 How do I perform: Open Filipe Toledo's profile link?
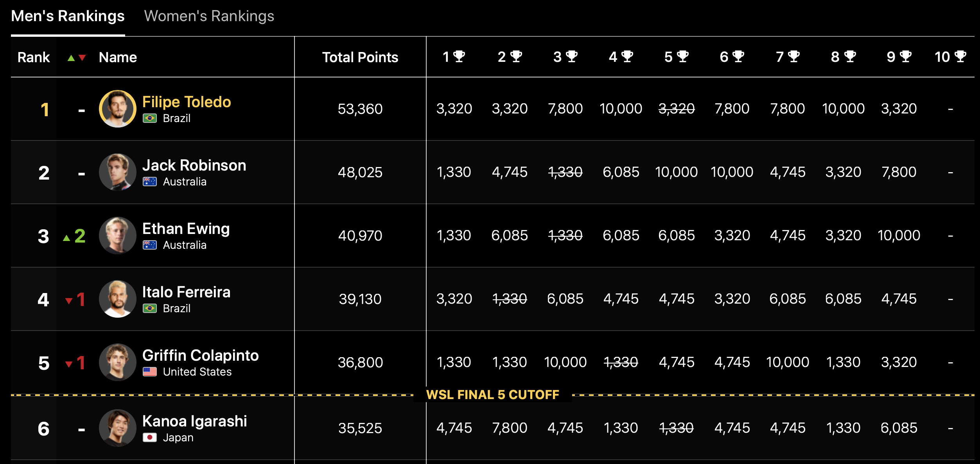(x=187, y=102)
